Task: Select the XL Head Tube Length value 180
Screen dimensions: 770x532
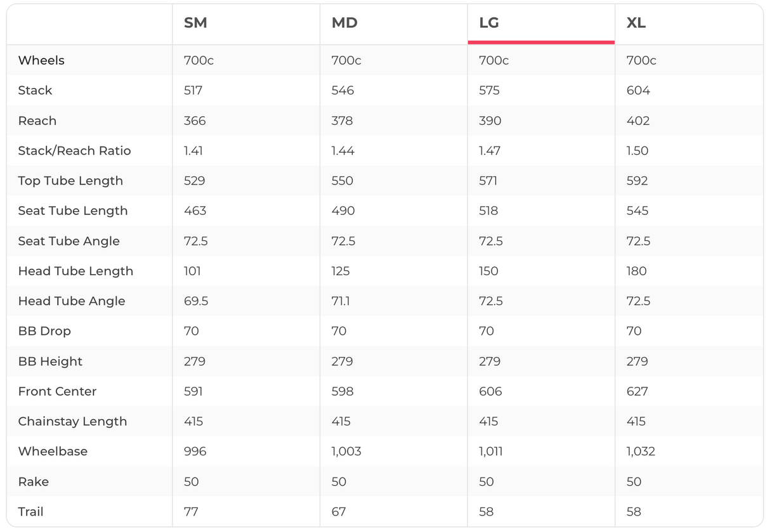Action: click(636, 271)
